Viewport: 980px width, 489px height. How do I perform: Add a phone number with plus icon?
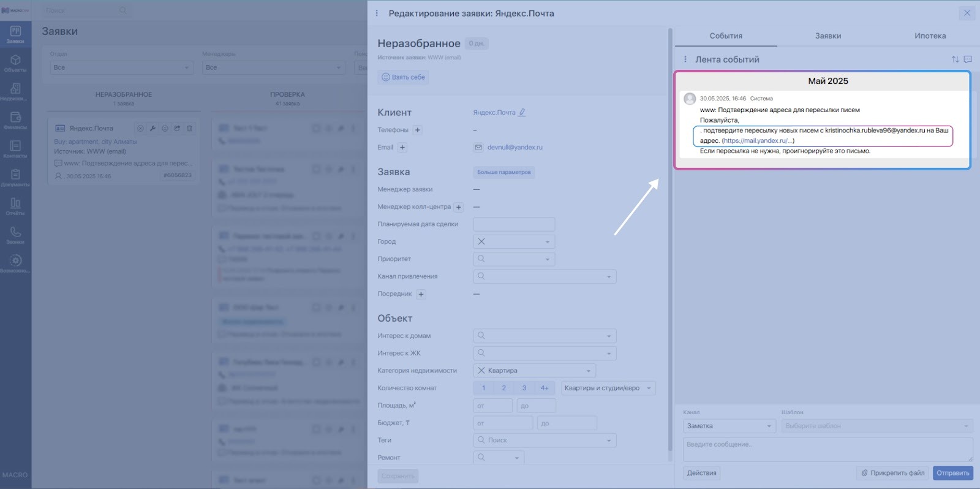tap(418, 130)
